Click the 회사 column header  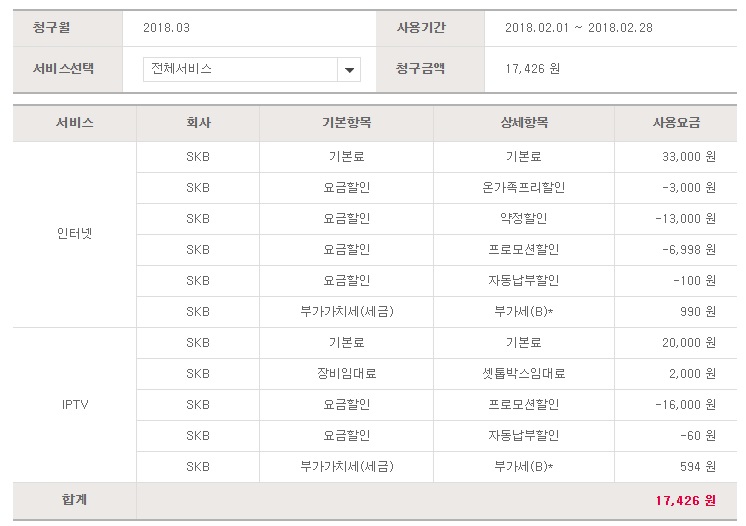tap(198, 123)
